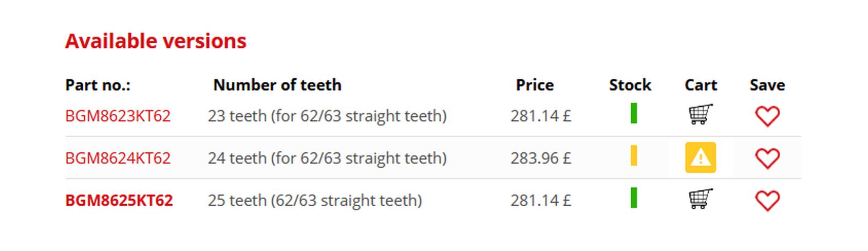Viewport: 868px width, 251px height.
Task: Click yellow stock indicator for BGM8624KT62
Action: coord(633,155)
